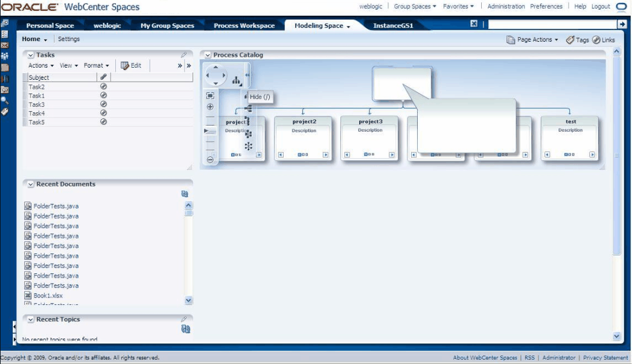This screenshot has width=632, height=364.
Task: Click the zoom slider thumb in the Process Catalog
Action: point(209,131)
